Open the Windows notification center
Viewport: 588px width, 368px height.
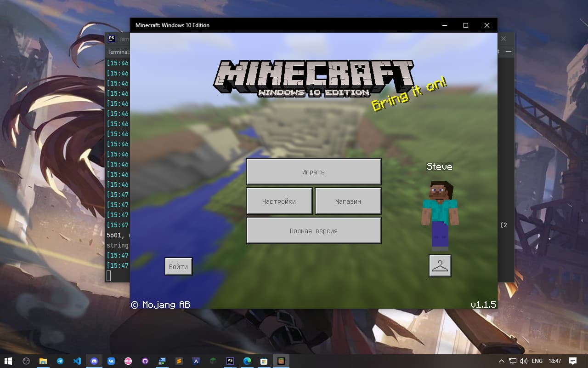click(x=573, y=361)
